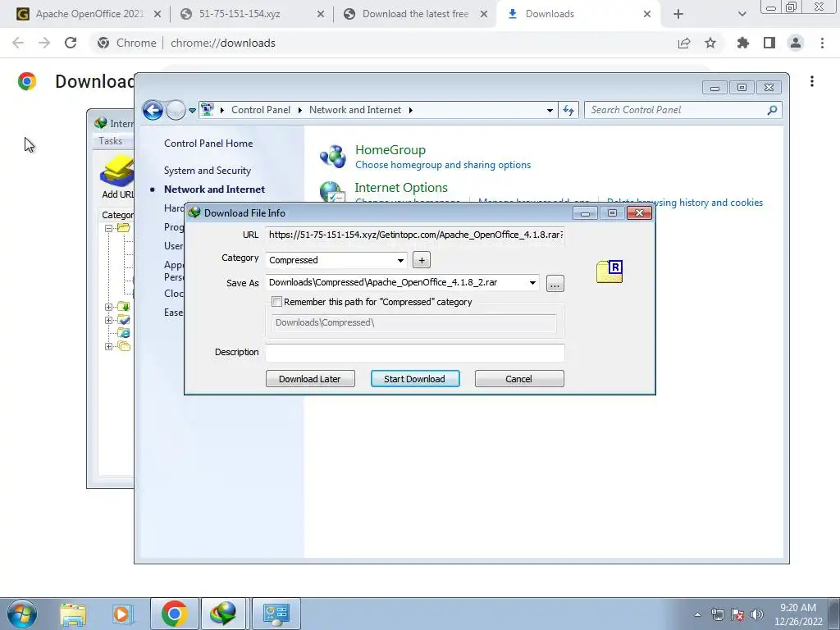Click HomeGroup icon in Control Panel
840x630 pixels.
pyautogui.click(x=333, y=157)
